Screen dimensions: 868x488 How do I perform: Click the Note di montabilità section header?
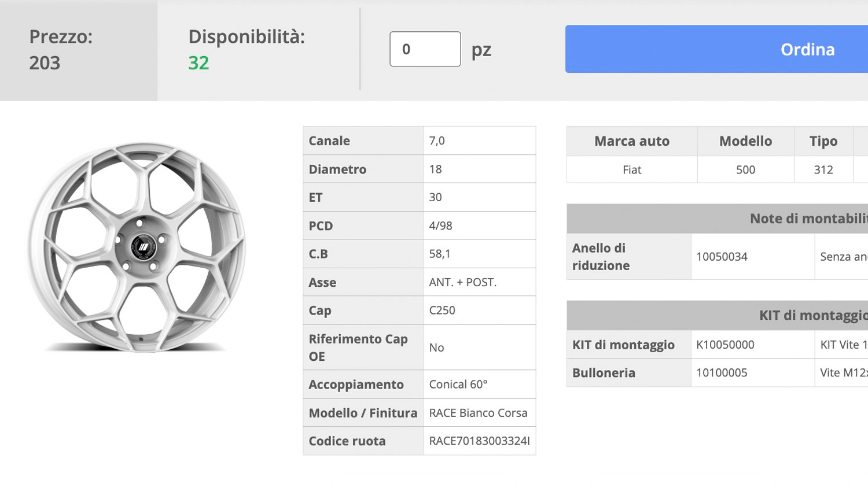pos(718,219)
